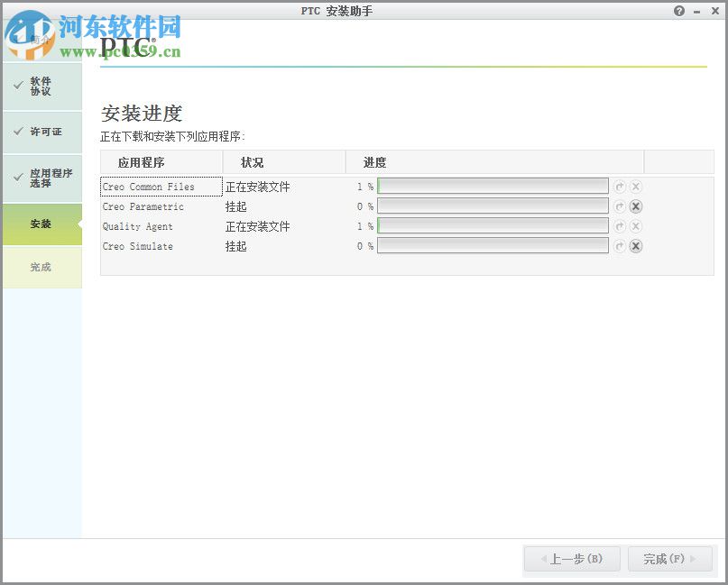The image size is (728, 585).
Task: Cancel the Creo Common Files installation
Action: pos(636,187)
